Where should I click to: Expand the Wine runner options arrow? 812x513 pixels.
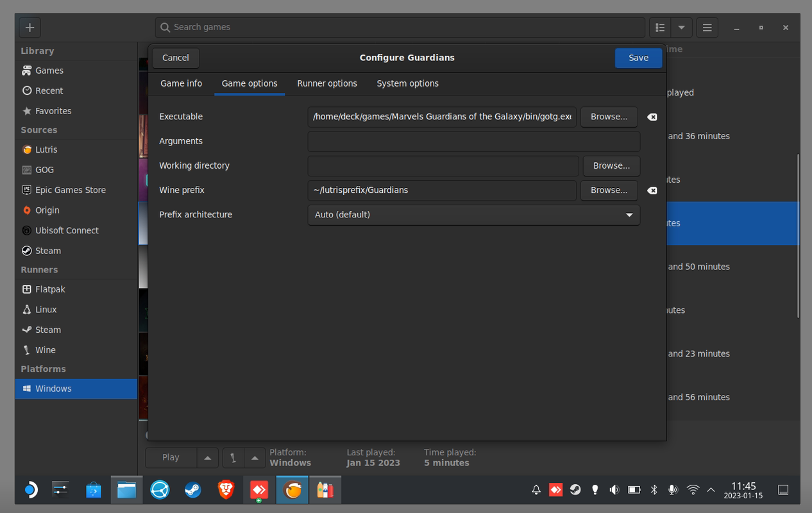pos(255,458)
